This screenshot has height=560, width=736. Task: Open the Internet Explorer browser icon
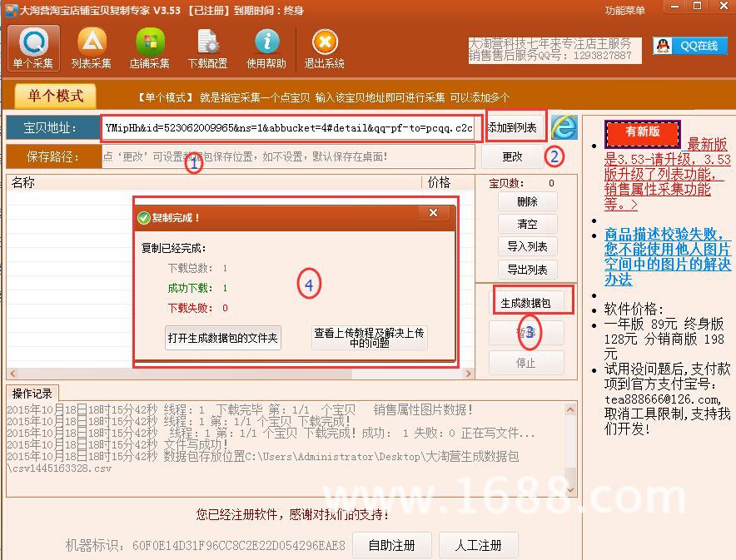(x=564, y=127)
